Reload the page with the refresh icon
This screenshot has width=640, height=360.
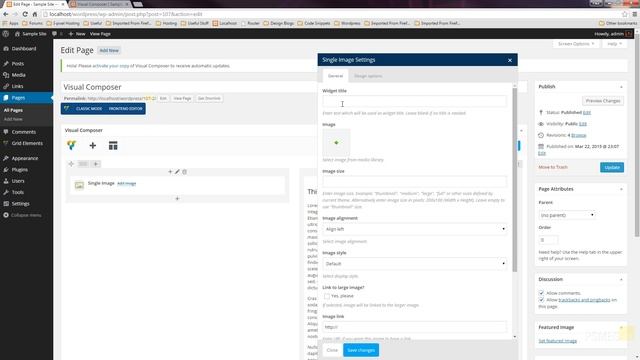click(25, 14)
